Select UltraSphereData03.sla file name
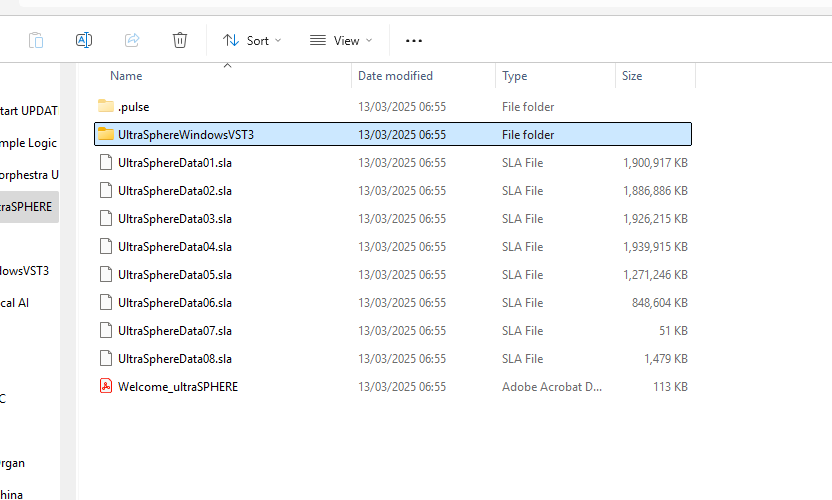The height and width of the screenshot is (500, 832). tap(175, 218)
